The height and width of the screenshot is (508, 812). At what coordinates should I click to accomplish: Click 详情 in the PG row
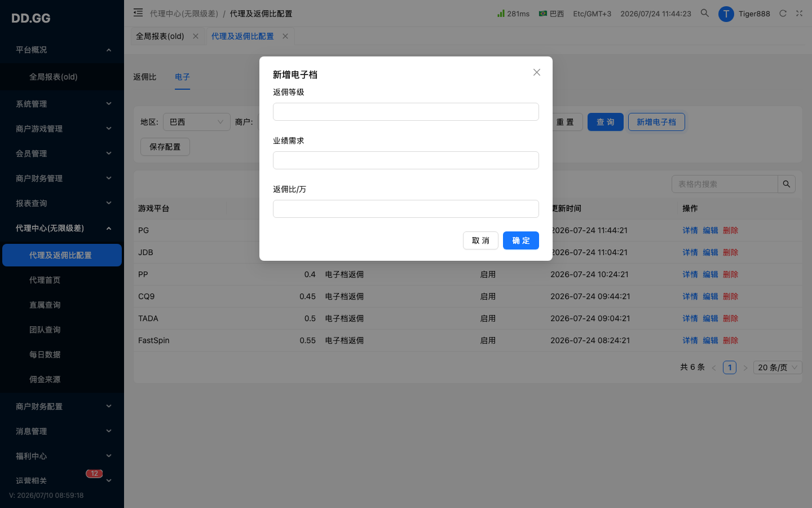point(690,230)
